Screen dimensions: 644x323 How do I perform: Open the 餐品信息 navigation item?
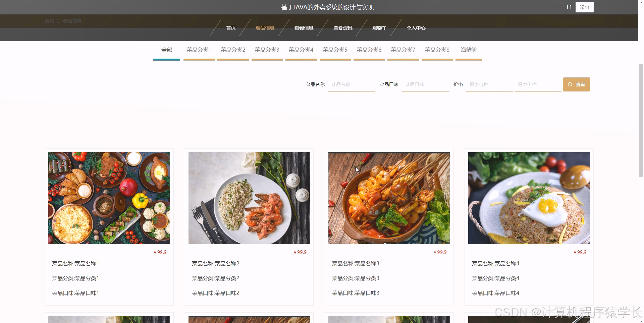[265, 28]
